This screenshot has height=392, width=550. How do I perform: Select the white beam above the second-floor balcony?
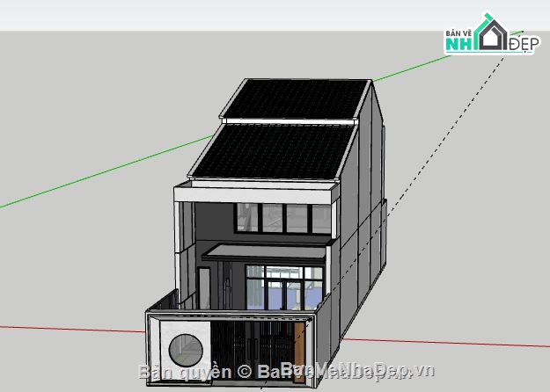[257, 193]
